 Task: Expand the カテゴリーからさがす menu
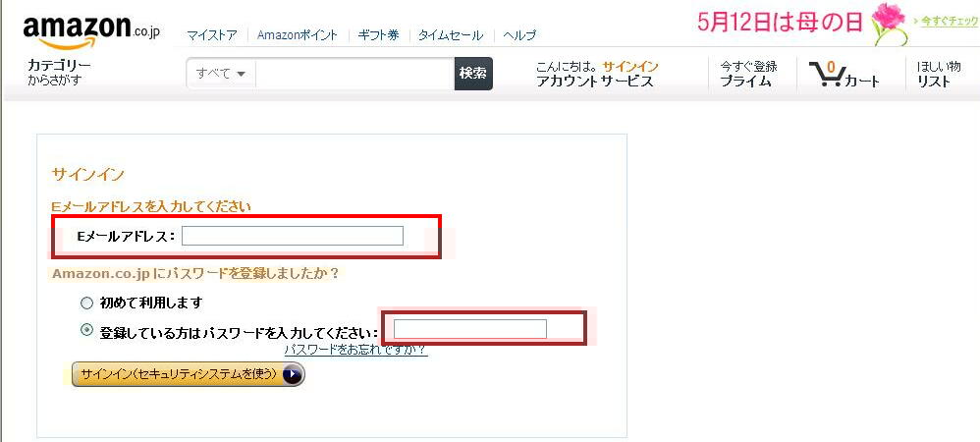(x=59, y=73)
